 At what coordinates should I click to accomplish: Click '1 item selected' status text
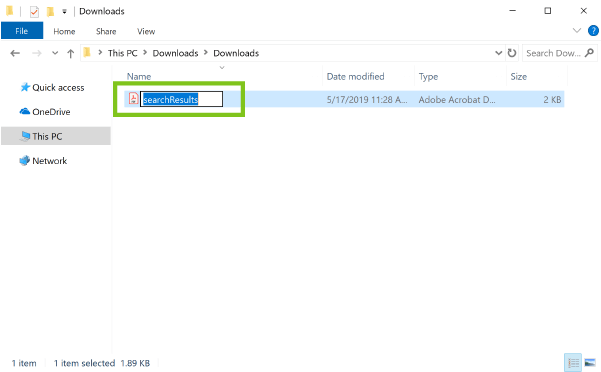[84, 363]
